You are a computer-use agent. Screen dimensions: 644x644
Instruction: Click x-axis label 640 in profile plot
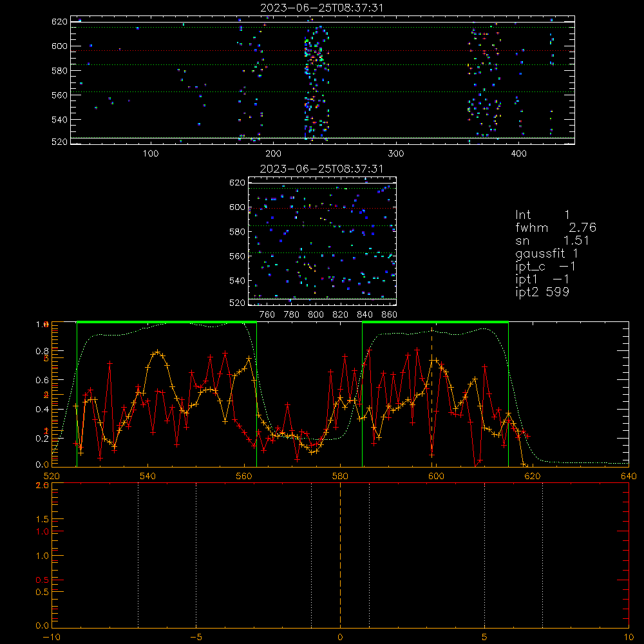click(x=629, y=476)
